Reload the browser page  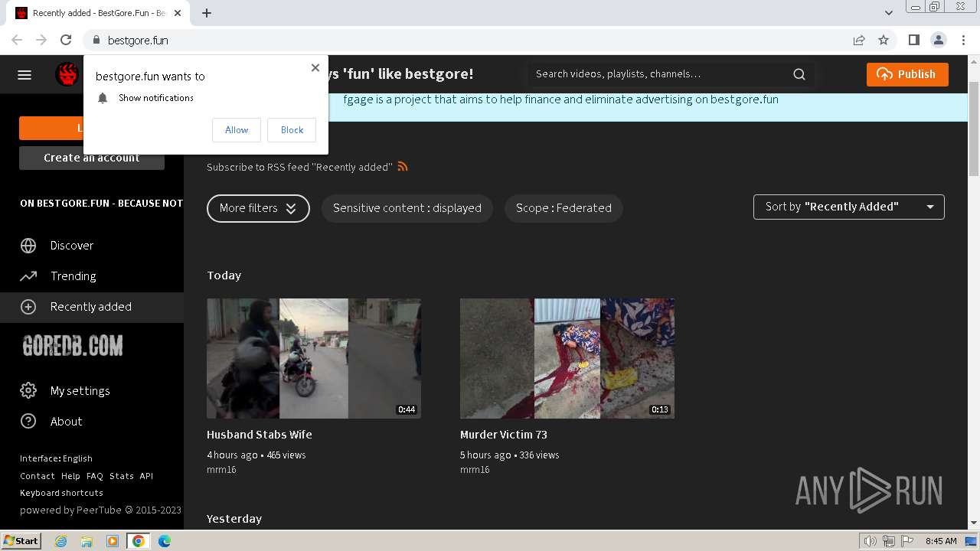[x=66, y=40]
